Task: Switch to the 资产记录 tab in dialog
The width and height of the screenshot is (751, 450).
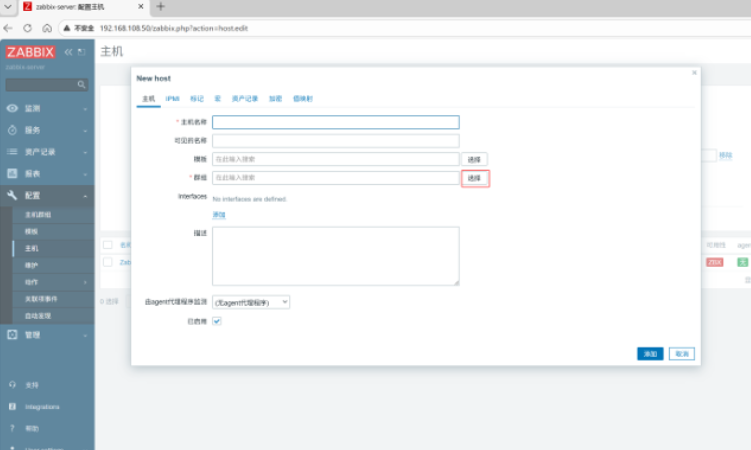Action: pyautogui.click(x=245, y=99)
